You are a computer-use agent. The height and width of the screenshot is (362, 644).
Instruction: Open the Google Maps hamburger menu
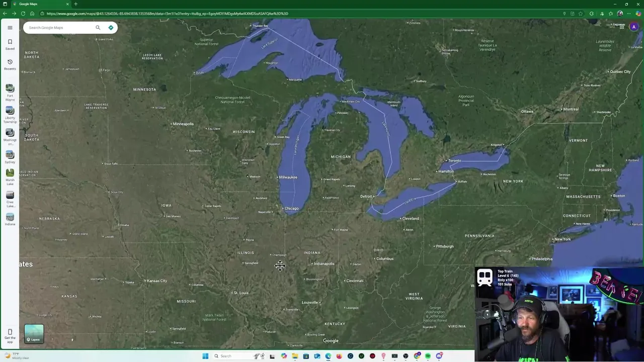pos(10,28)
